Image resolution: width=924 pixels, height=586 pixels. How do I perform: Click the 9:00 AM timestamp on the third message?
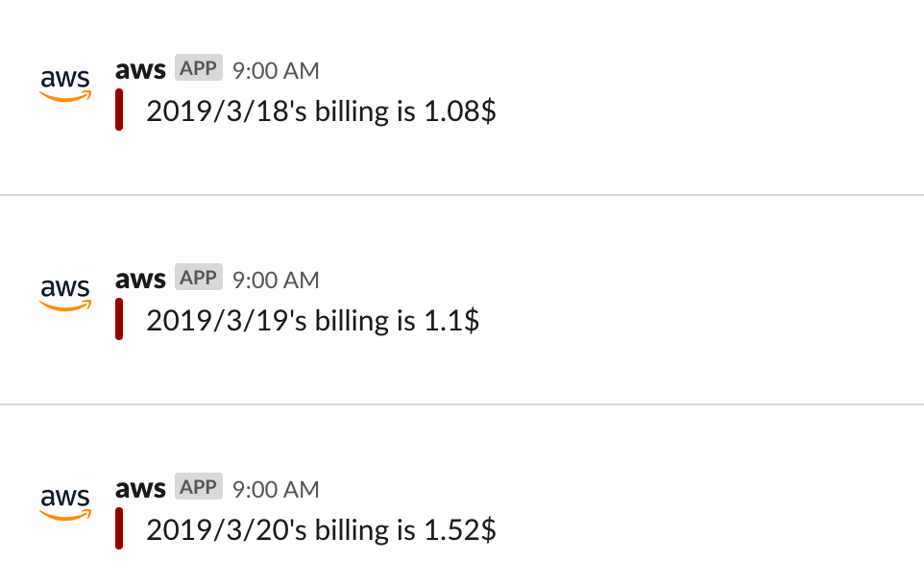coord(276,489)
